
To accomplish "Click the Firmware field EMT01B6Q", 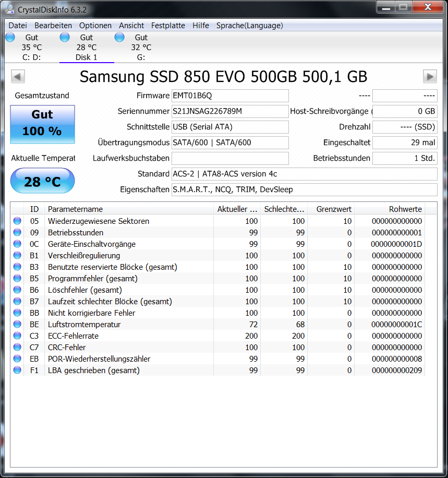I will [x=230, y=95].
